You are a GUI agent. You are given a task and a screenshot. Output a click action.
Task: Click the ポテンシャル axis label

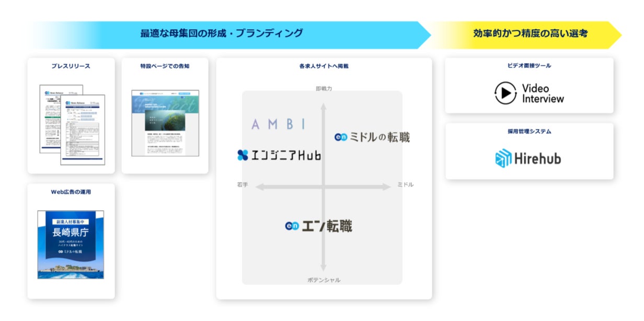coord(324,280)
